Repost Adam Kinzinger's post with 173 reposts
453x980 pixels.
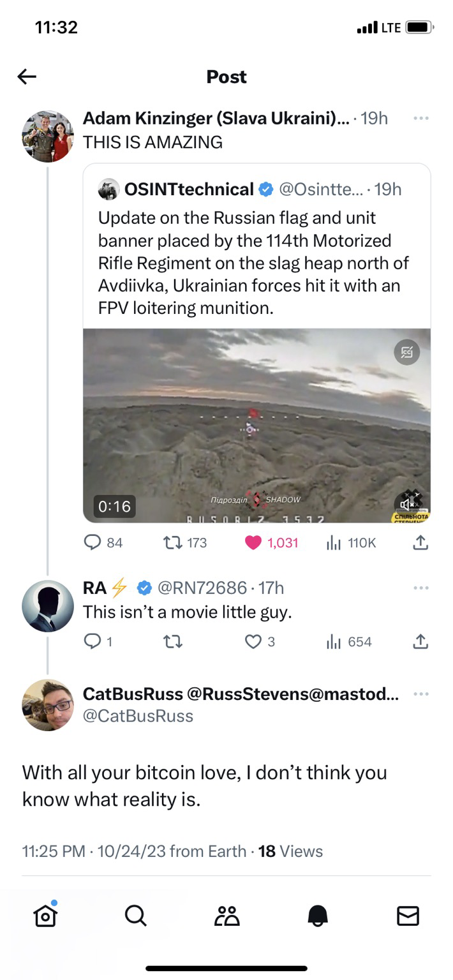[186, 543]
